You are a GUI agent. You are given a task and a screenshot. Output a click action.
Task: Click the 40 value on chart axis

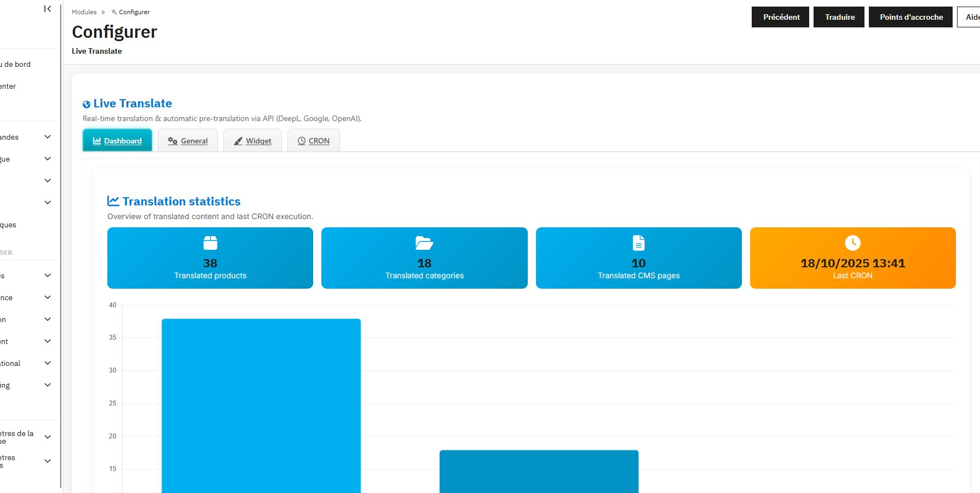click(x=112, y=305)
